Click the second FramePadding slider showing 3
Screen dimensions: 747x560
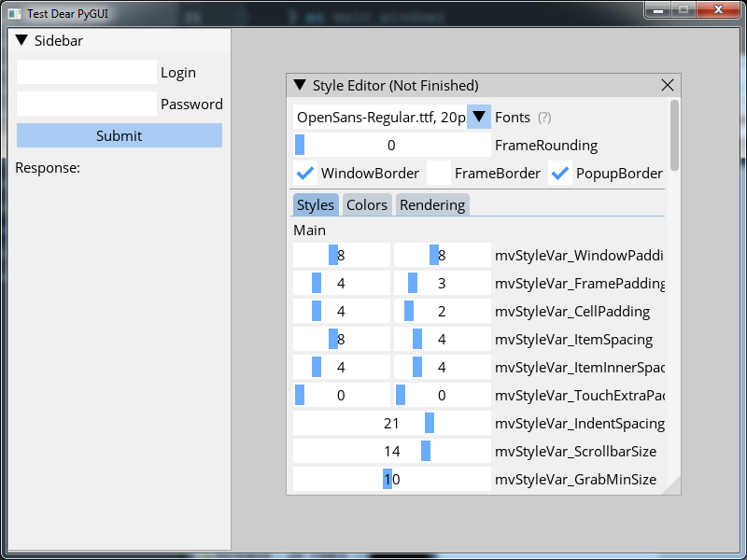442,283
